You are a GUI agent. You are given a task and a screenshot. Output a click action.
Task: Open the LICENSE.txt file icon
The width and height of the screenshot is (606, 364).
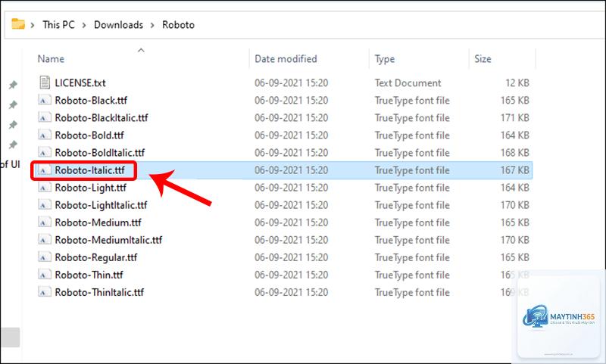(x=45, y=82)
